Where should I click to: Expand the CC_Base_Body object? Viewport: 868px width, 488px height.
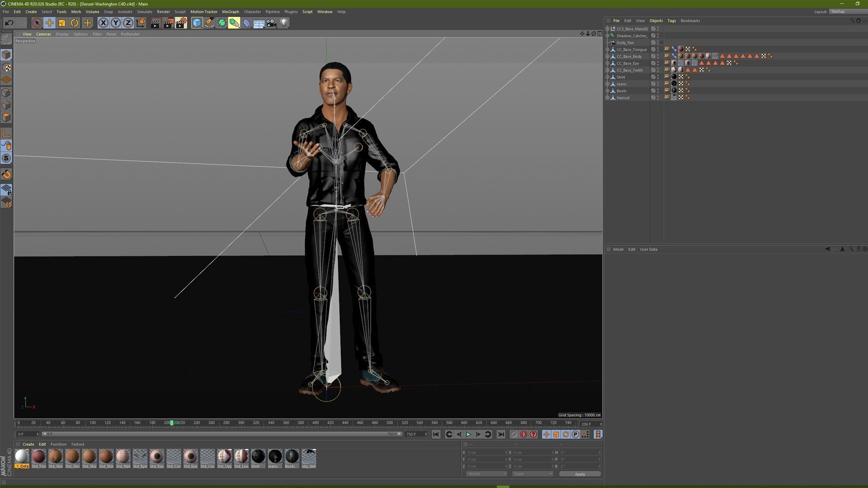608,56
